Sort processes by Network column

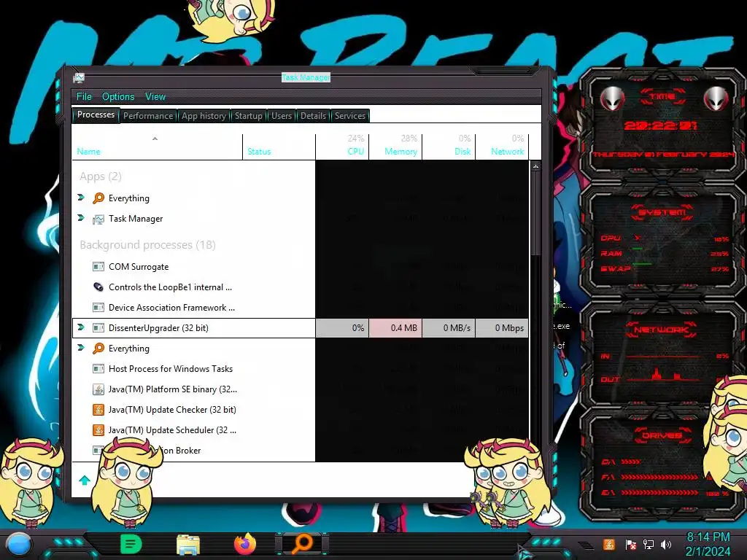click(502, 147)
